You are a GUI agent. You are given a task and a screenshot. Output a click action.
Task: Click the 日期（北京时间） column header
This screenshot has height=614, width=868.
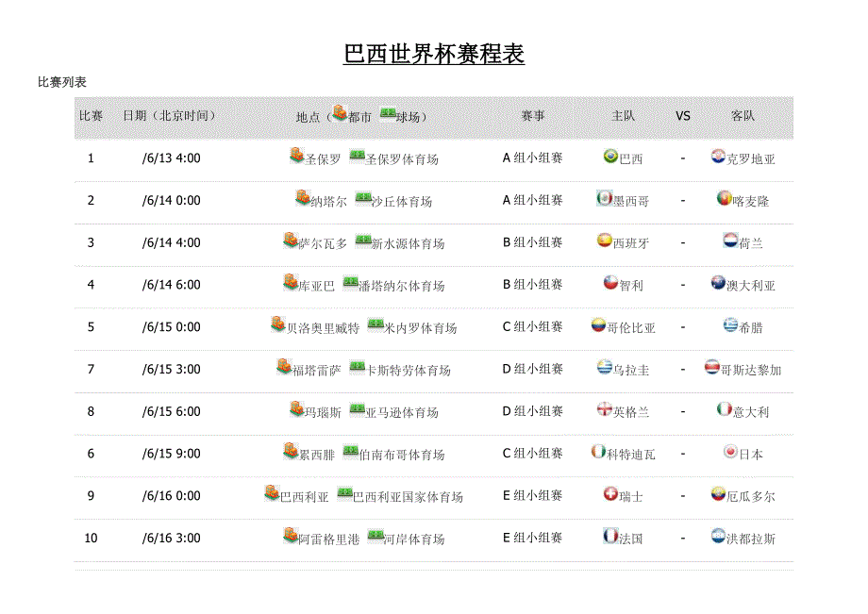(172, 116)
